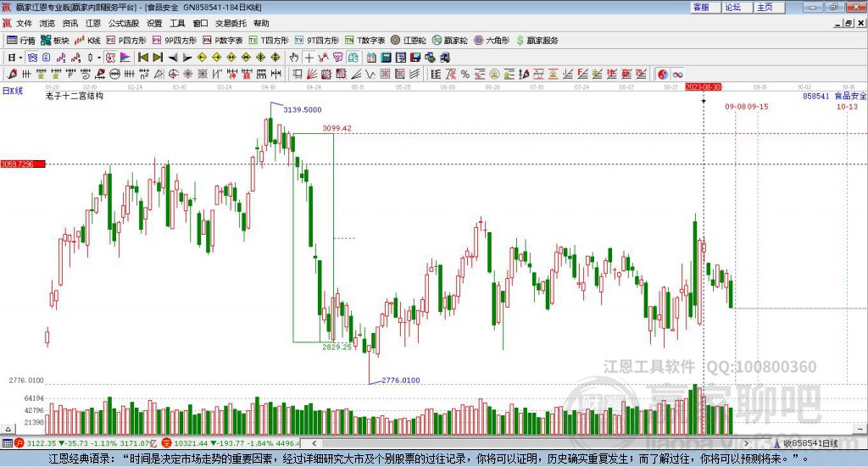Click the red-blue yin-yang icon

[x=663, y=74]
